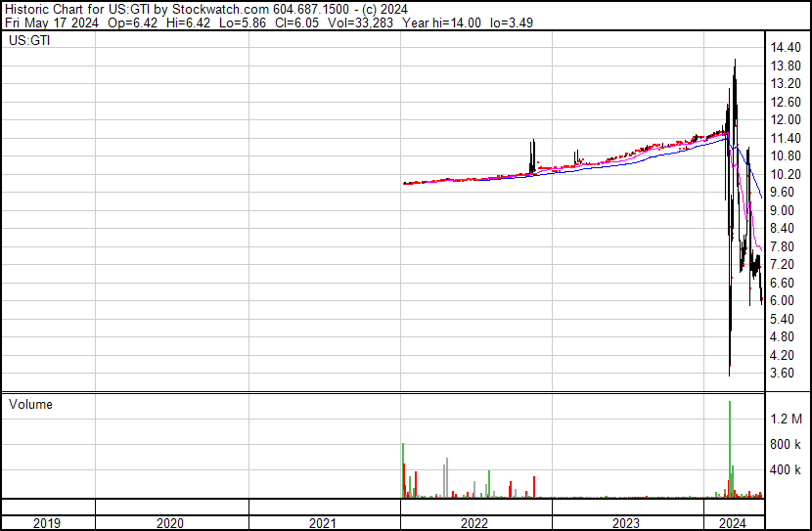This screenshot has width=812, height=531.
Task: Click the 13.20 price axis label
Action: coord(786,84)
